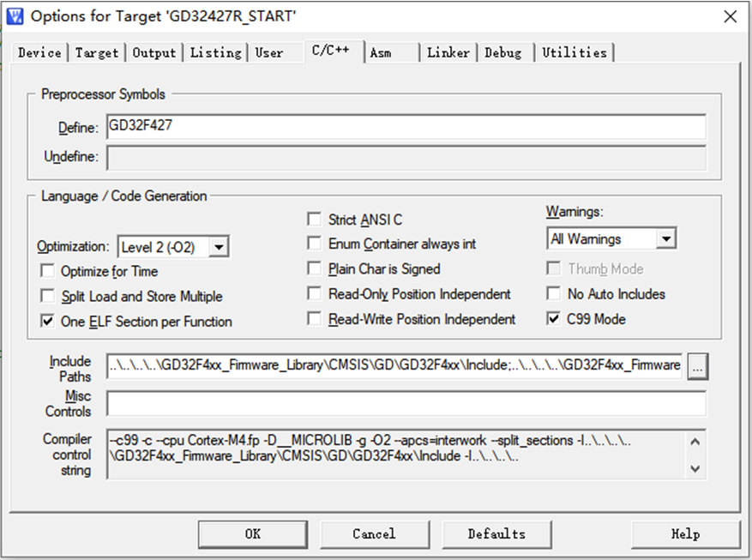
Task: Switch to the Debug tab
Action: (x=504, y=52)
